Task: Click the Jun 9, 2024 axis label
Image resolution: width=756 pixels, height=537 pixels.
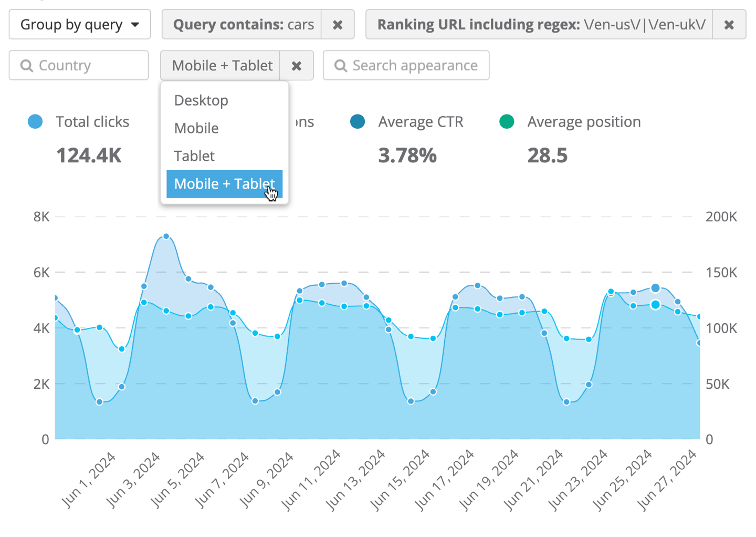Action: 267,480
